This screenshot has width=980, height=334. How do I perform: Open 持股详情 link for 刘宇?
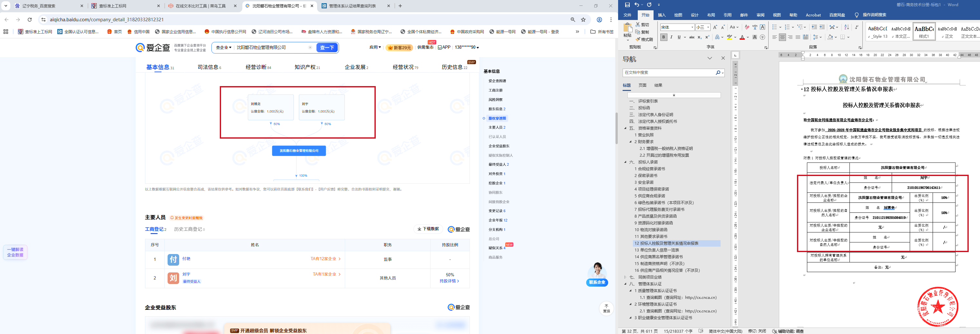tap(449, 281)
